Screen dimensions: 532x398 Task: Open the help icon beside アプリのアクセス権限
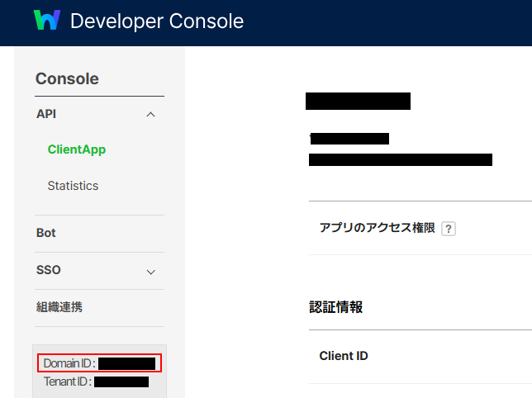click(x=449, y=229)
